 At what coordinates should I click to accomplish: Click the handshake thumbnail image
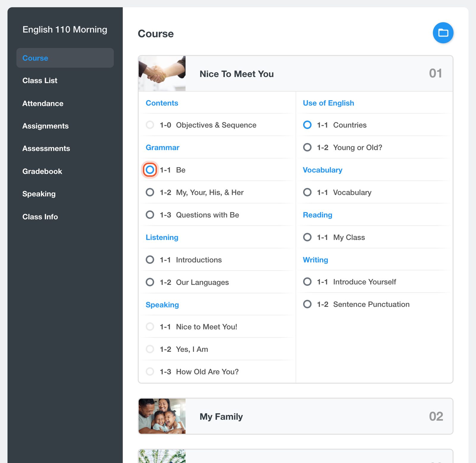pyautogui.click(x=162, y=73)
